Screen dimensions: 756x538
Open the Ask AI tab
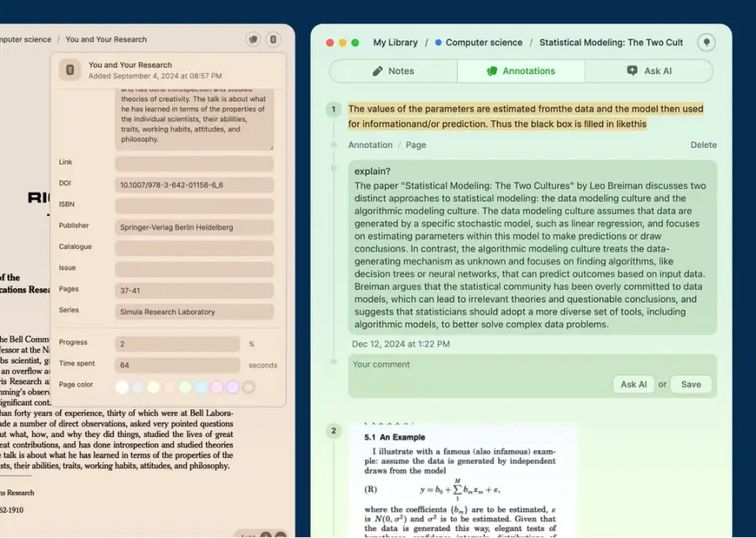tap(649, 71)
